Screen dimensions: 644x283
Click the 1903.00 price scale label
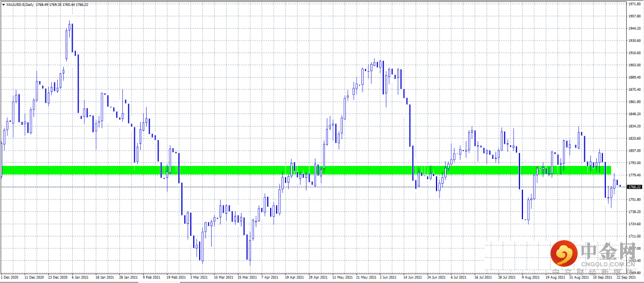635,66
